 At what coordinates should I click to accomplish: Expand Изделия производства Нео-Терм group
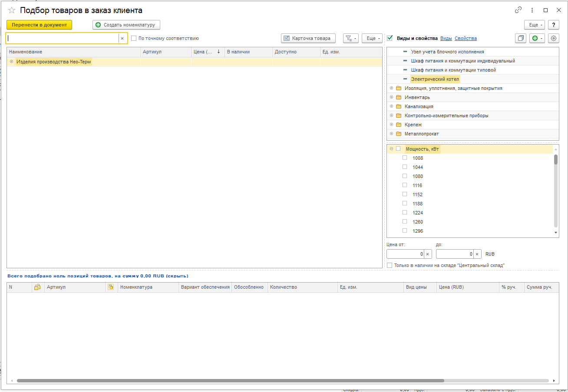coord(12,62)
